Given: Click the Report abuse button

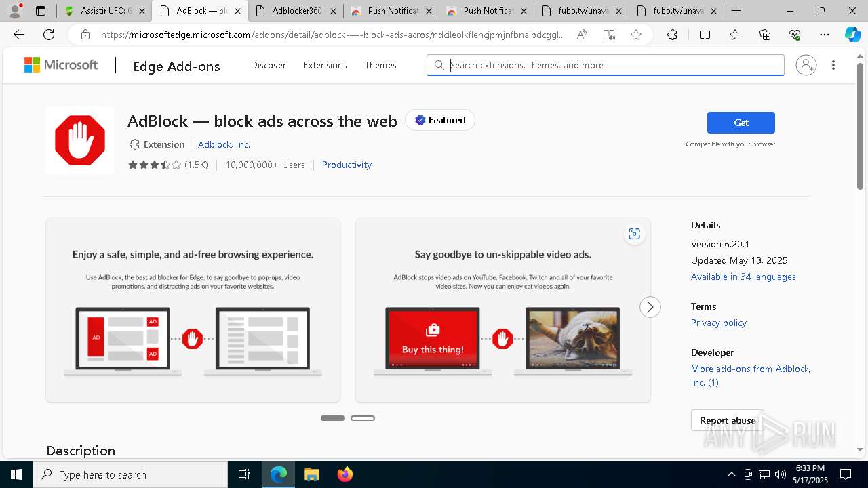Looking at the screenshot, I should coord(728,420).
